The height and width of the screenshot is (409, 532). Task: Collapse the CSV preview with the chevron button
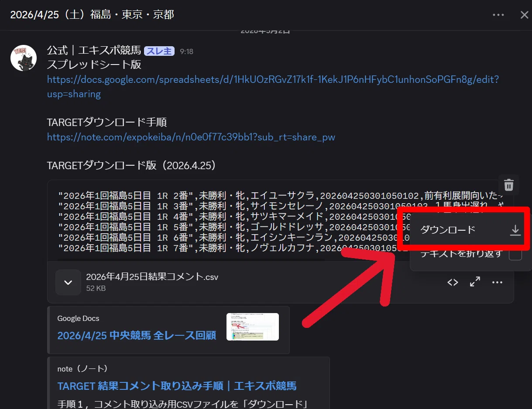(x=68, y=282)
